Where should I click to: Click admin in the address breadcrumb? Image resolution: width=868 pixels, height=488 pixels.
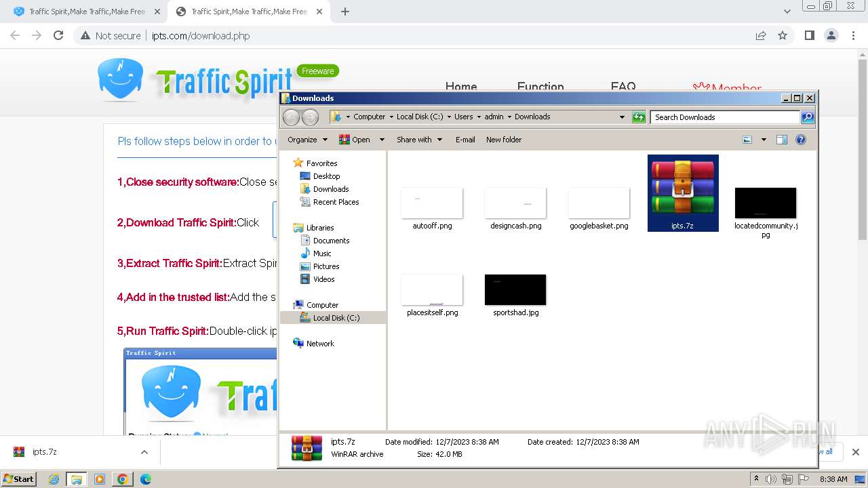point(494,117)
